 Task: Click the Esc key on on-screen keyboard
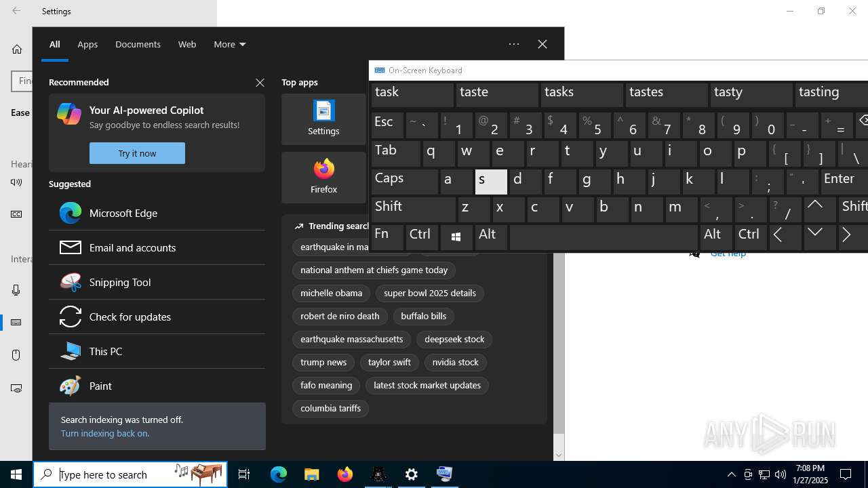[x=387, y=125]
